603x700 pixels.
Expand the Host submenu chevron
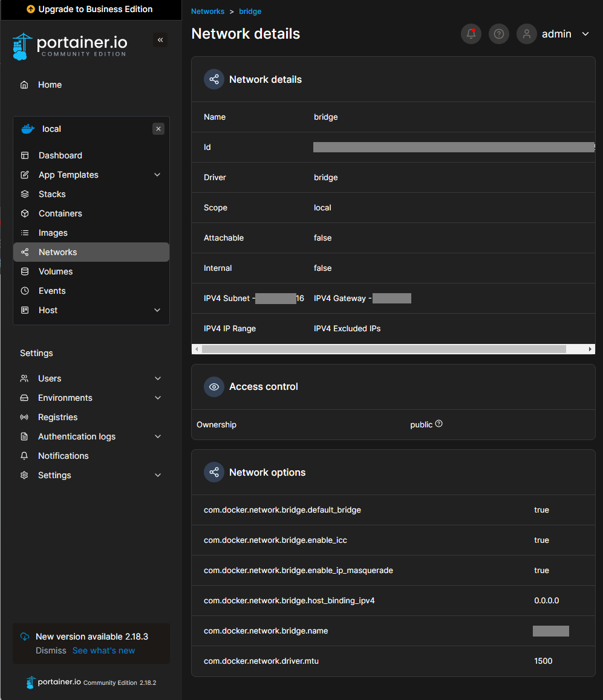click(157, 310)
